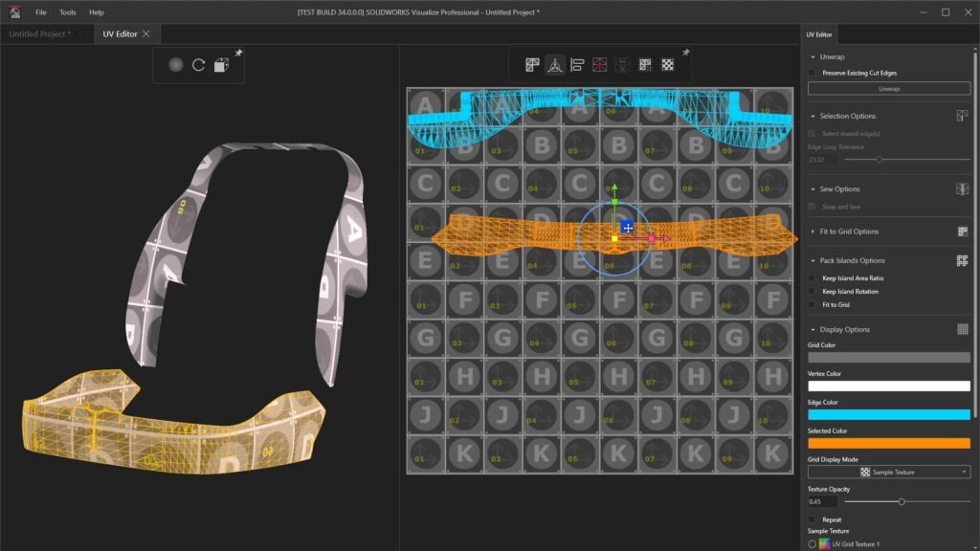
Task: Pin the UV editor toolbar
Action: pos(685,54)
